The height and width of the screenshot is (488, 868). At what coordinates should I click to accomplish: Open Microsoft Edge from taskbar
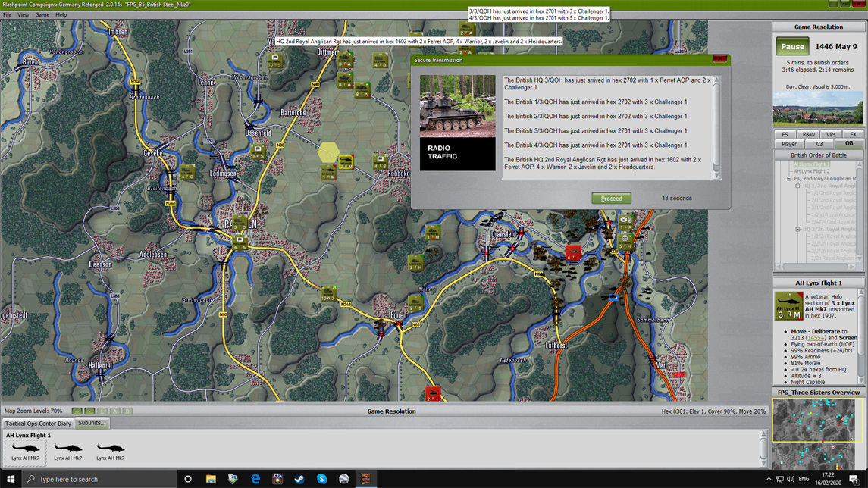click(x=255, y=479)
